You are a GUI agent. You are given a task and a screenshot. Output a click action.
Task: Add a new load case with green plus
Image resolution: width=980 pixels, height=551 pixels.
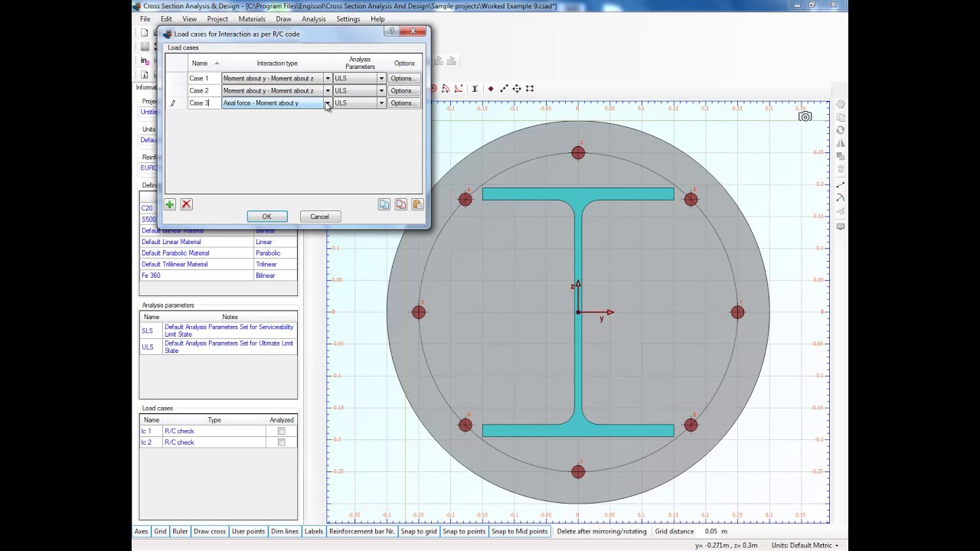click(169, 204)
